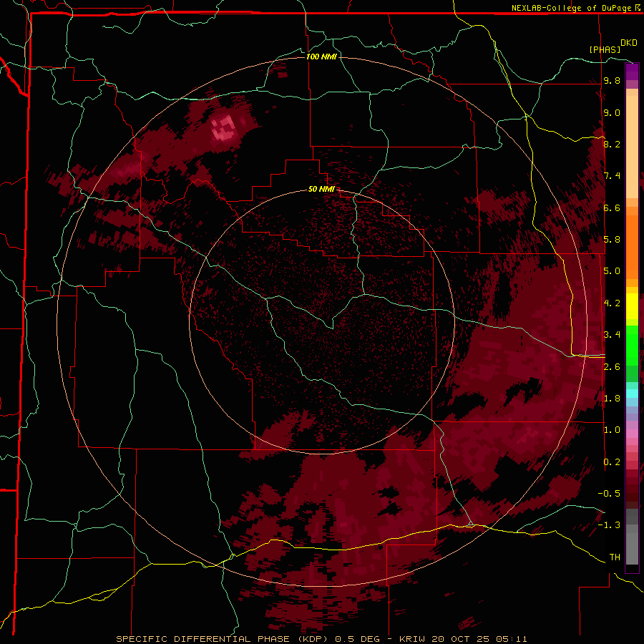Click the 5.8 value on the scale
644x644 pixels.
612,240
